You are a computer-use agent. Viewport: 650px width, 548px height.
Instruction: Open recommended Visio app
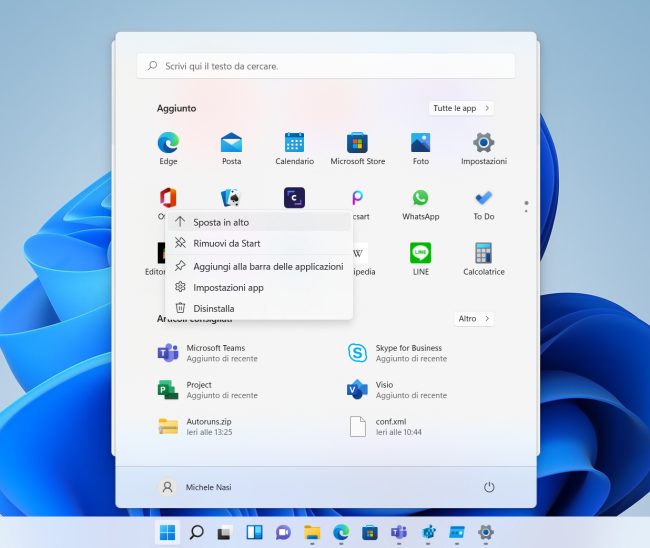point(397,390)
